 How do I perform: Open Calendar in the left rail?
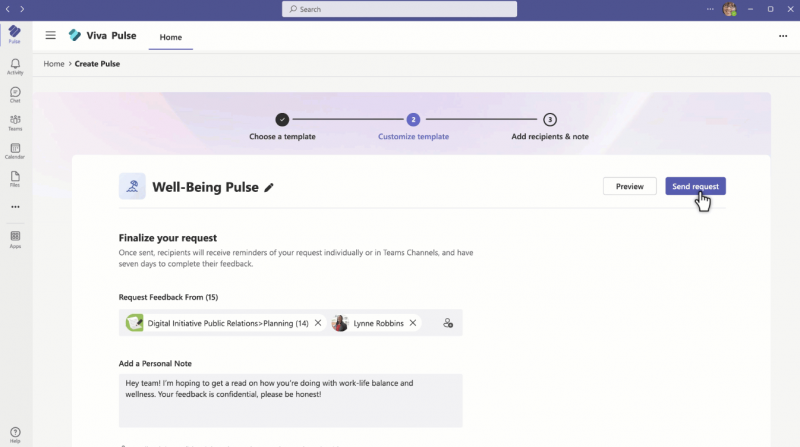[15, 150]
